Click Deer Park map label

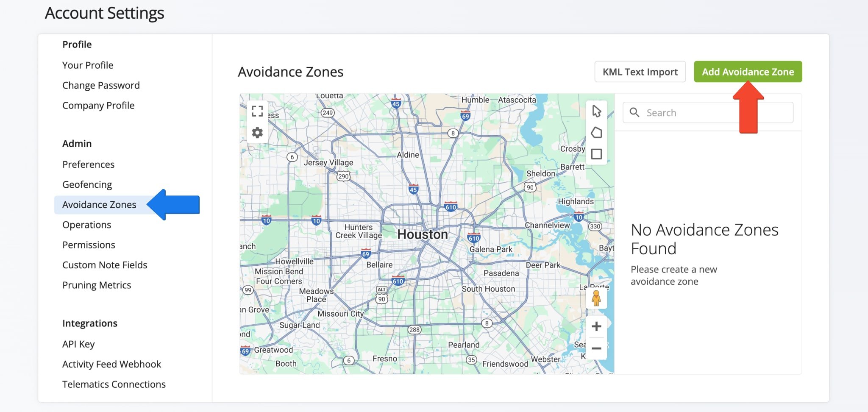tap(543, 265)
